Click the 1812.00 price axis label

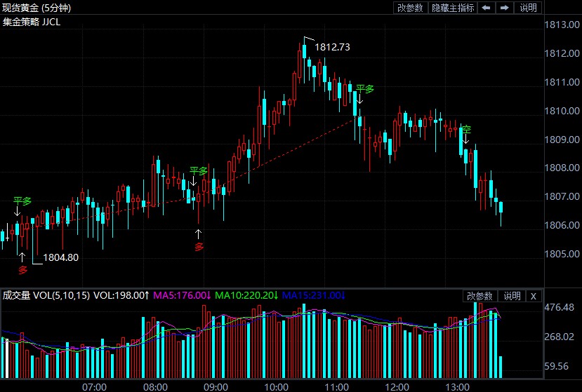[562, 53]
